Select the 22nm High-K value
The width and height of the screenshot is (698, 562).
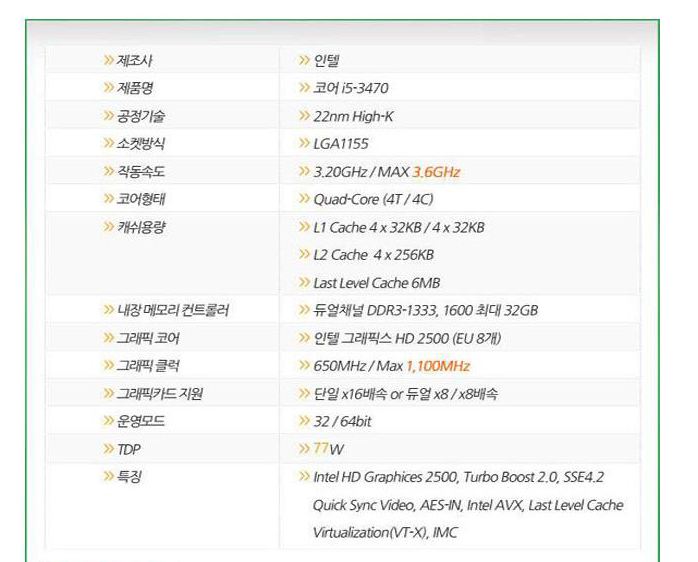coord(353,116)
